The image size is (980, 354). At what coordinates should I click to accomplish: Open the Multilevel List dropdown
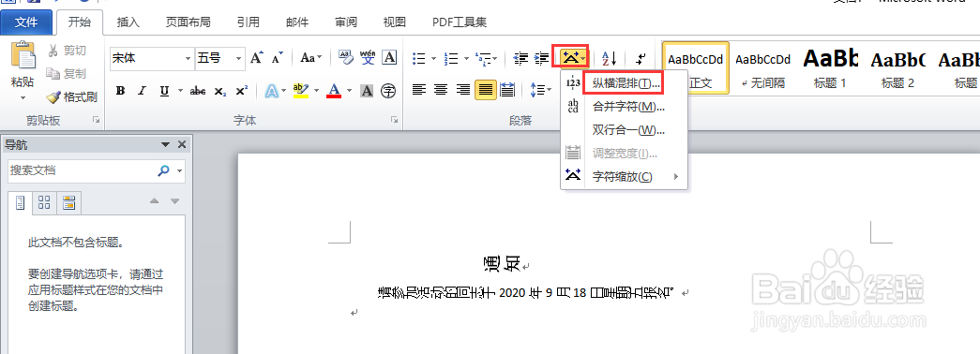(486, 59)
